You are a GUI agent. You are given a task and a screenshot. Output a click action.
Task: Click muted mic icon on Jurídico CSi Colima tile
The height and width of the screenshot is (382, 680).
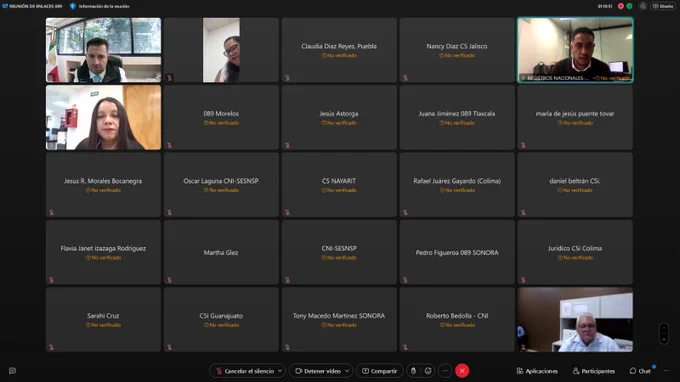tap(523, 280)
